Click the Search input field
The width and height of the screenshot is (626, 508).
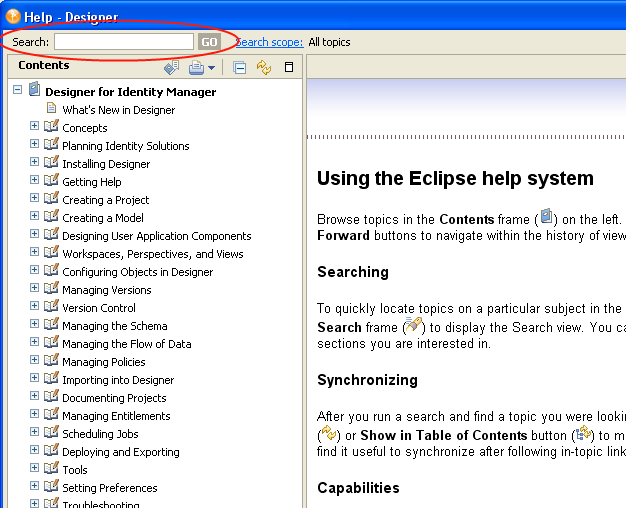(124, 42)
